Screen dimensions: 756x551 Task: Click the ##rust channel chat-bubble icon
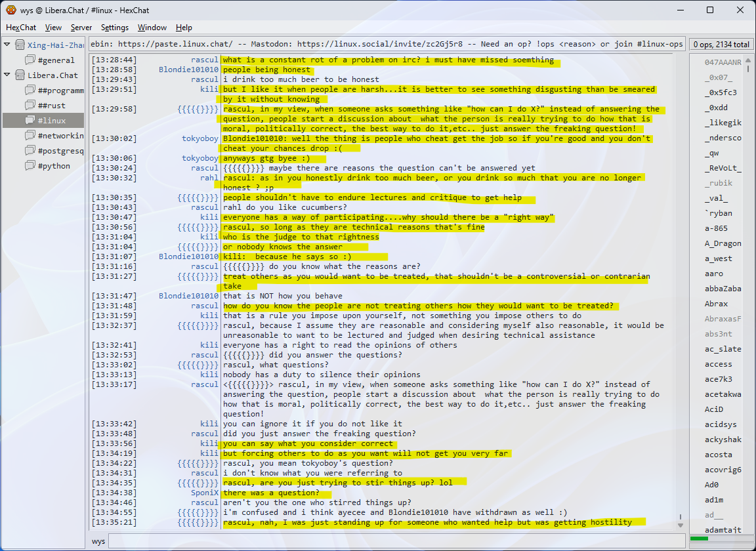tap(30, 106)
